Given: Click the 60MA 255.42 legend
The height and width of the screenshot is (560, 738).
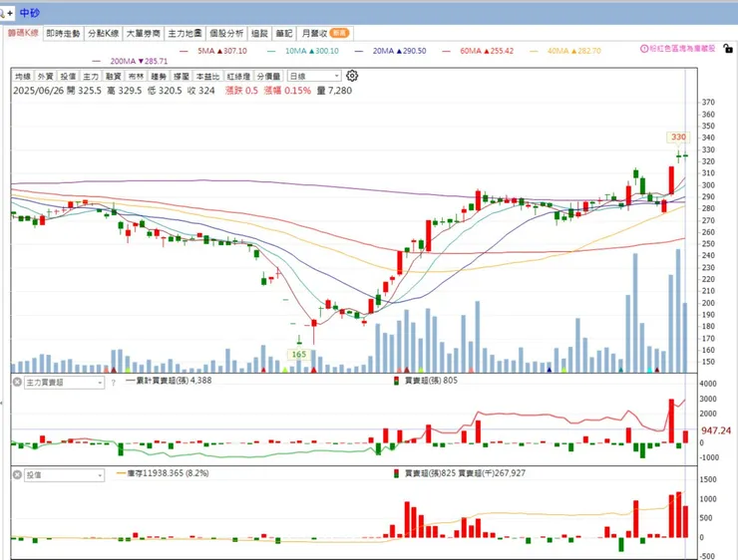Looking at the screenshot, I should point(478,51).
